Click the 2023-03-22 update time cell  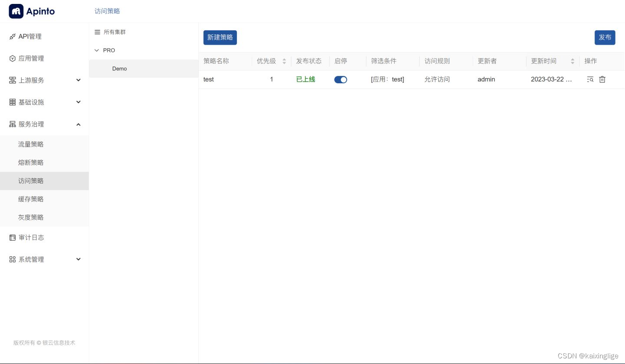pyautogui.click(x=552, y=79)
